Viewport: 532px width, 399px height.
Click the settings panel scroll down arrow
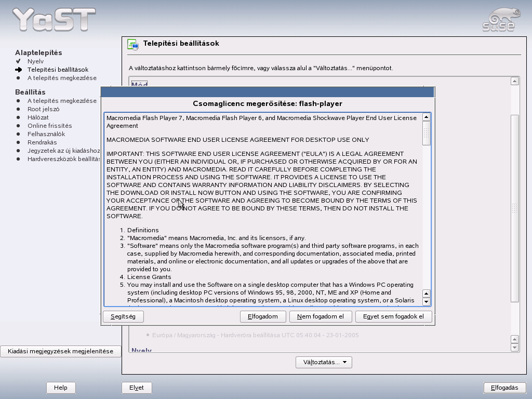(x=515, y=347)
